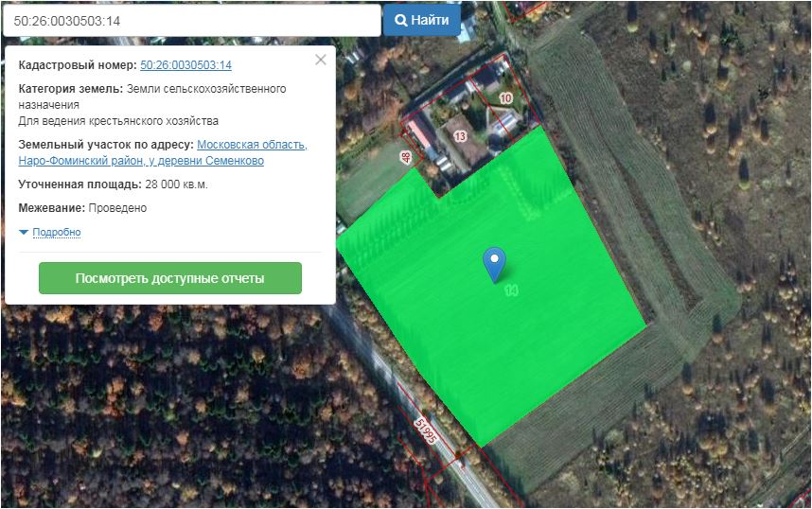Viewport: 812px width, 509px height.
Task: Click Посмотреть доступные отчеты button
Action: click(169, 278)
